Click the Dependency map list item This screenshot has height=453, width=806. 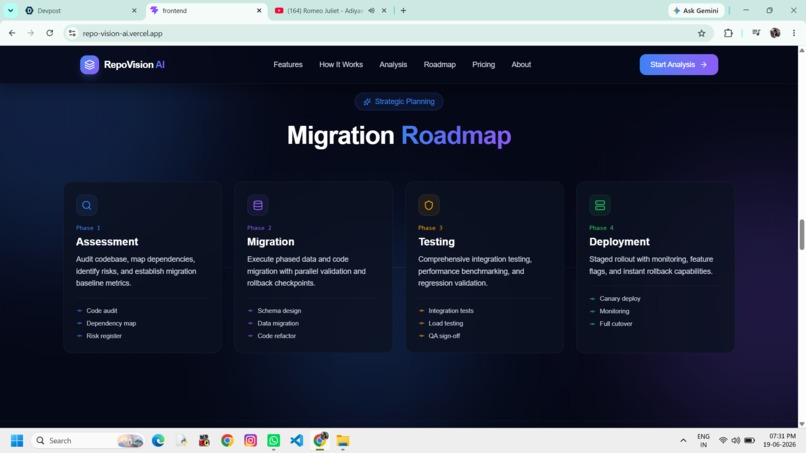coord(111,323)
